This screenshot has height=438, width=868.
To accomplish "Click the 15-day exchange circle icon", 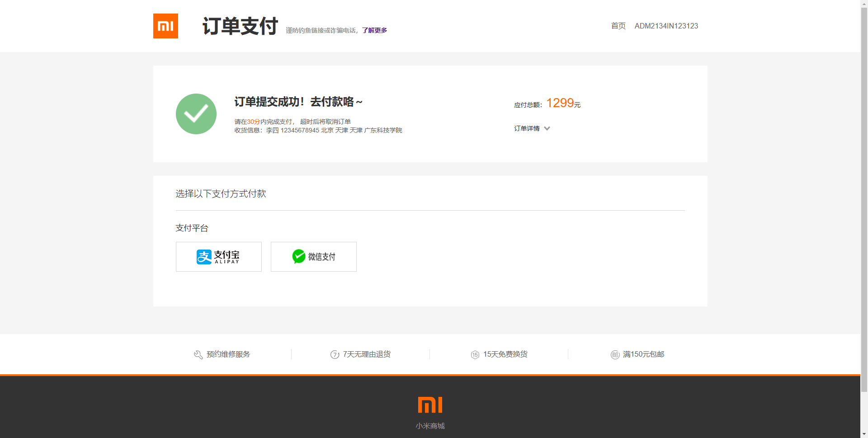I will [475, 354].
